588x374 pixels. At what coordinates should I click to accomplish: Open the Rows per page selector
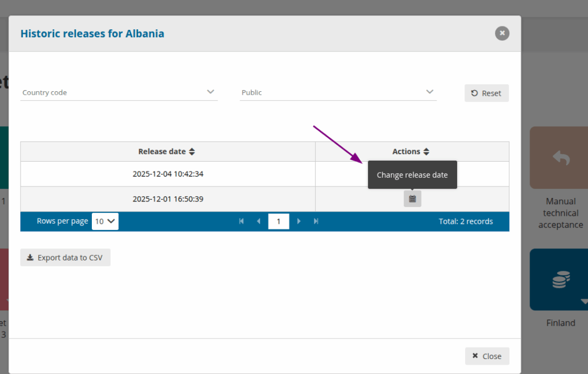[x=105, y=221]
